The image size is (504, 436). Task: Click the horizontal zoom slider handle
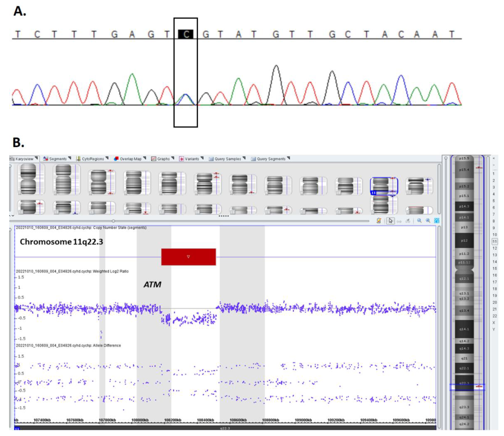(113, 221)
